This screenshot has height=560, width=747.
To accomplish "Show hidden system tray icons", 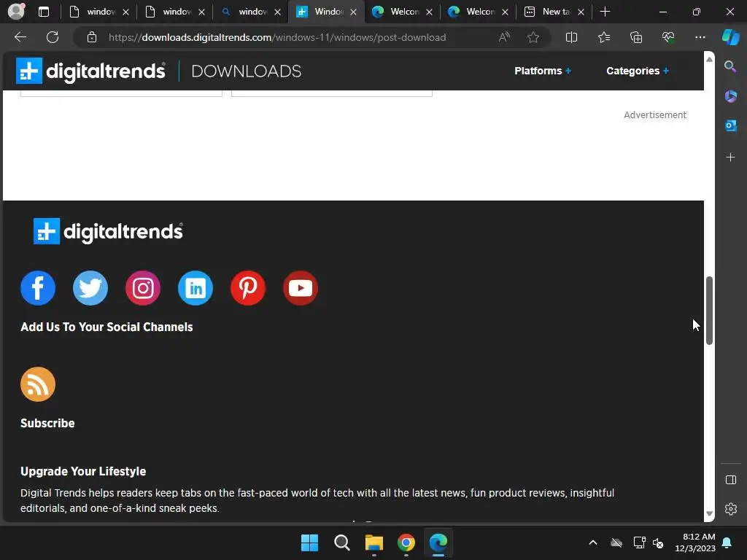I will pyautogui.click(x=592, y=542).
